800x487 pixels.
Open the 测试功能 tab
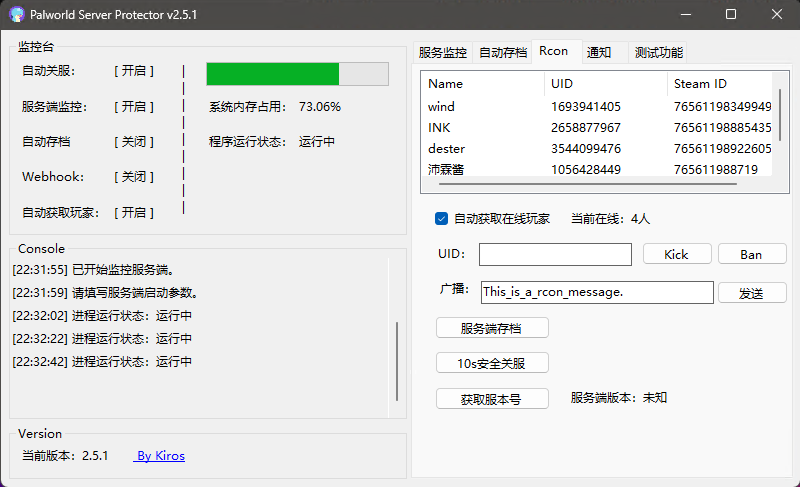[x=658, y=53]
